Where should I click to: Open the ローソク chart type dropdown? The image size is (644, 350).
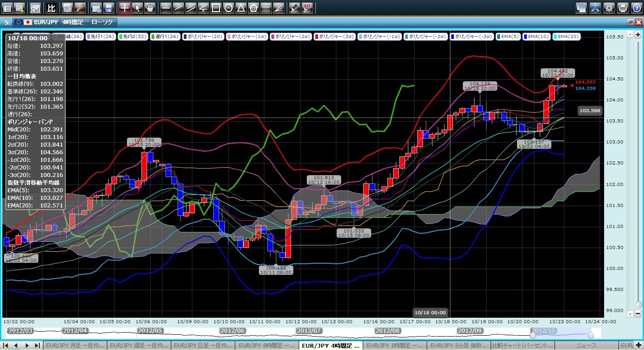coord(103,22)
